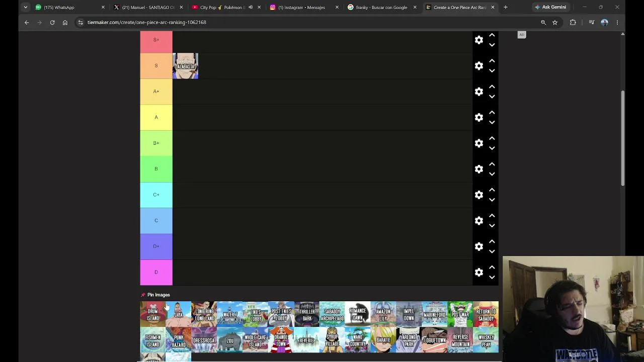Go back to the previous page
Viewport: 644px width, 362px height.
[x=27, y=22]
